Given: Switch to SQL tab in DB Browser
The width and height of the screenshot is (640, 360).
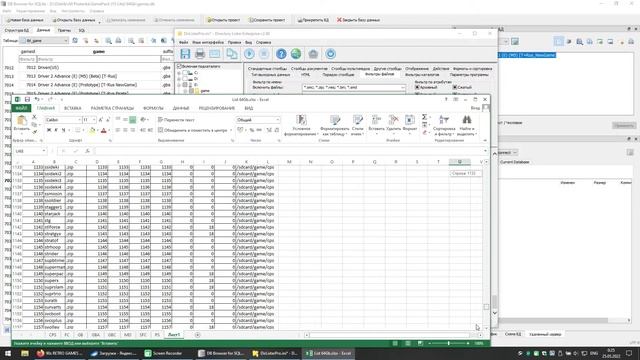Looking at the screenshot, I should [82, 30].
